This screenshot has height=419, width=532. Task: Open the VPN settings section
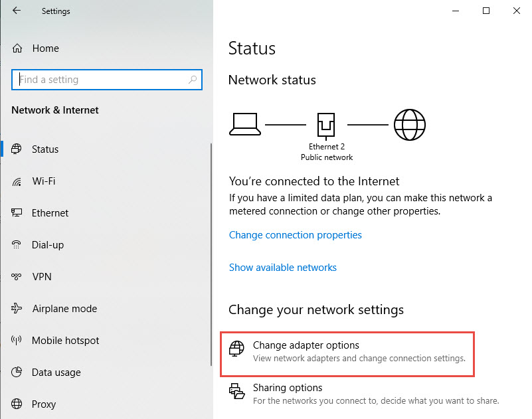41,277
